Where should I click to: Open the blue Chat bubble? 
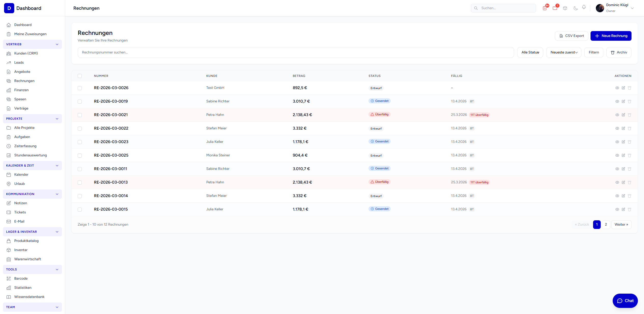click(625, 301)
